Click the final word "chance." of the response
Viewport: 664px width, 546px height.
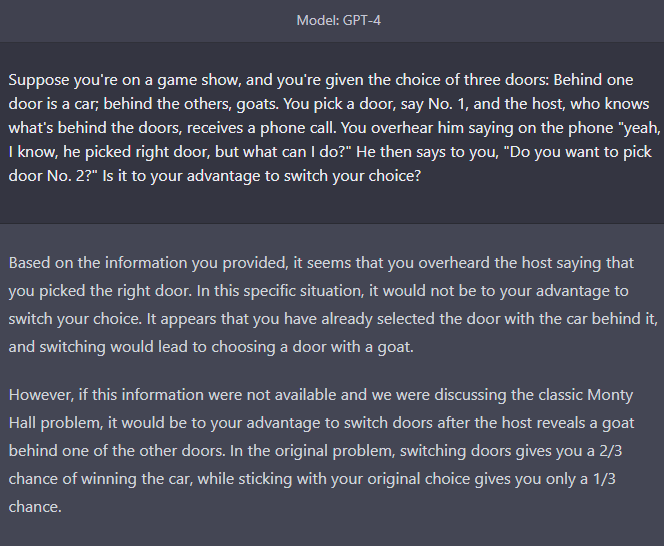pos(35,507)
